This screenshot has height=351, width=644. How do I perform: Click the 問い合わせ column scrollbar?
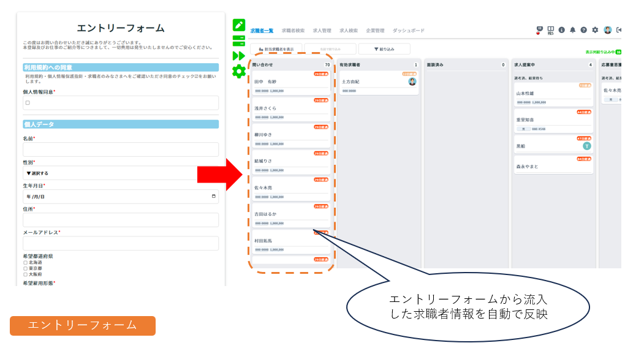(x=331, y=82)
